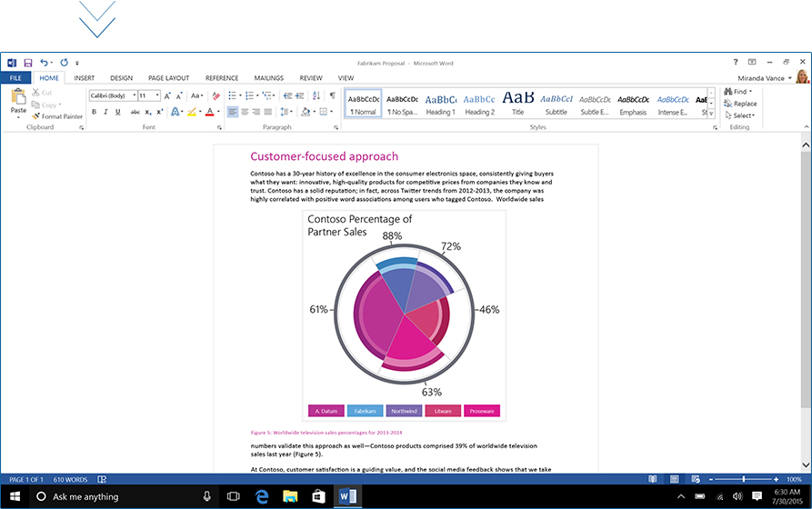This screenshot has height=509, width=812.
Task: Click the zoom slider handle in status bar
Action: tap(744, 480)
